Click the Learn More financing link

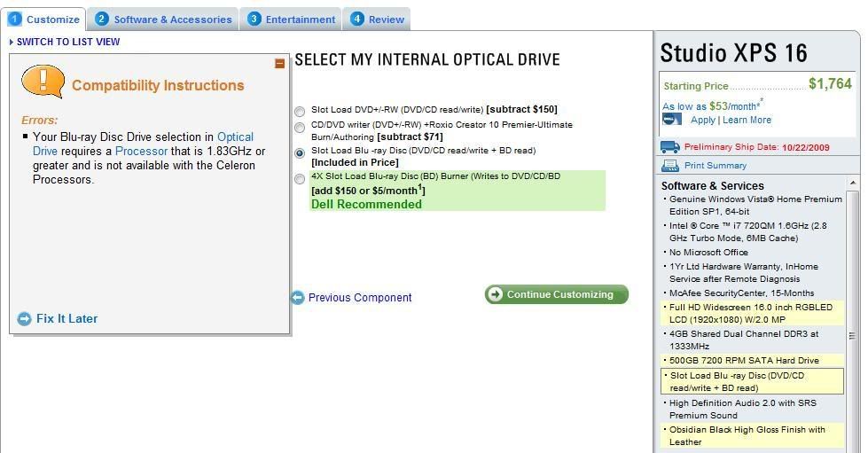coord(747,120)
